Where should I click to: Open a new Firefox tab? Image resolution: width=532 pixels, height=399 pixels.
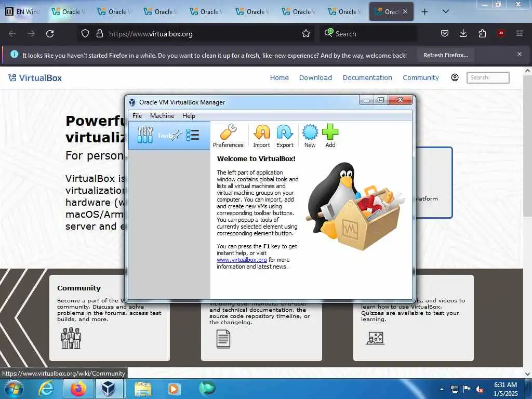424,12
